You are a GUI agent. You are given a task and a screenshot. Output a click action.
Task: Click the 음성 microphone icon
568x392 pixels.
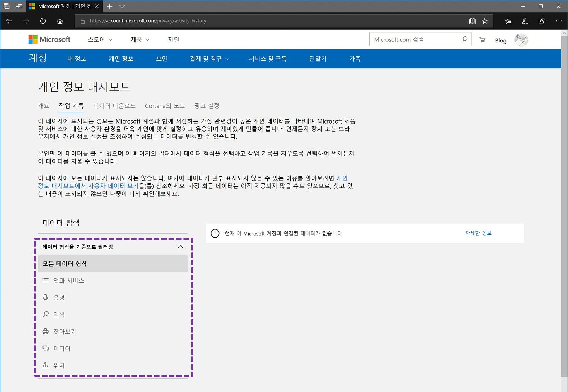[x=46, y=297]
